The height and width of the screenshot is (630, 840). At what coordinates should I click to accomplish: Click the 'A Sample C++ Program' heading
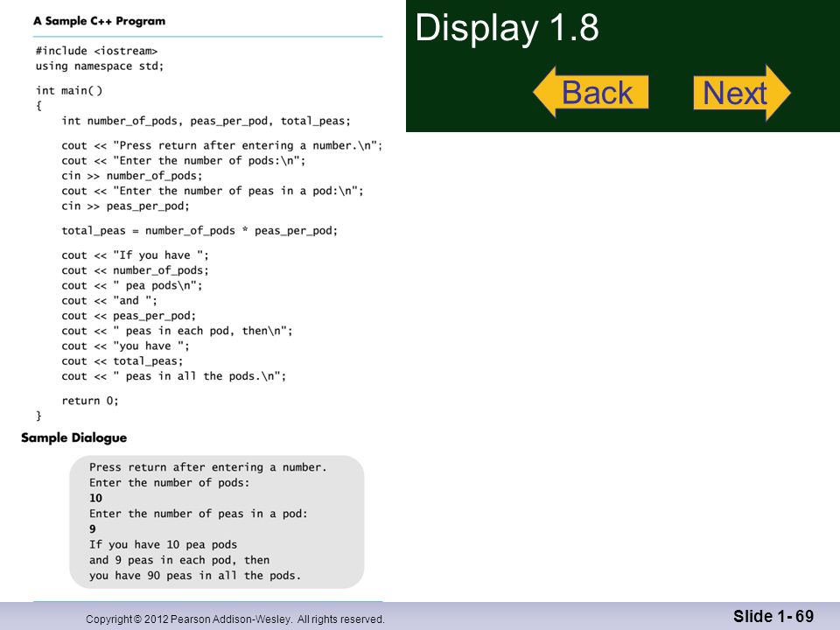(x=99, y=21)
